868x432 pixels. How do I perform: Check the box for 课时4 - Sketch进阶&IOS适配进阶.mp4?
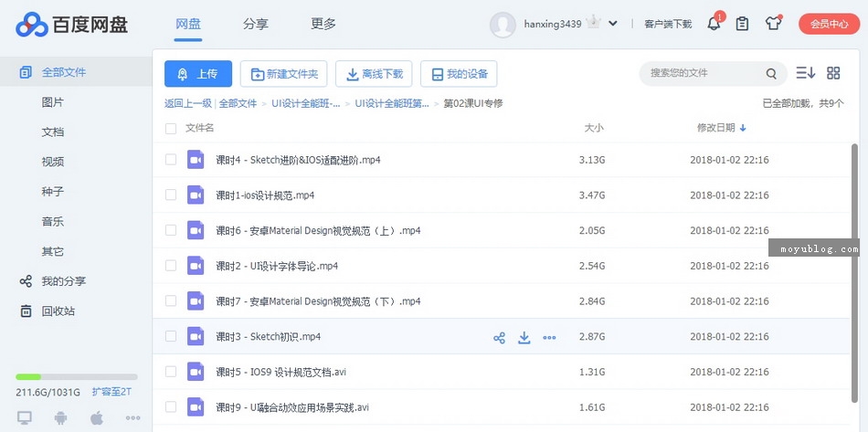pos(171,159)
